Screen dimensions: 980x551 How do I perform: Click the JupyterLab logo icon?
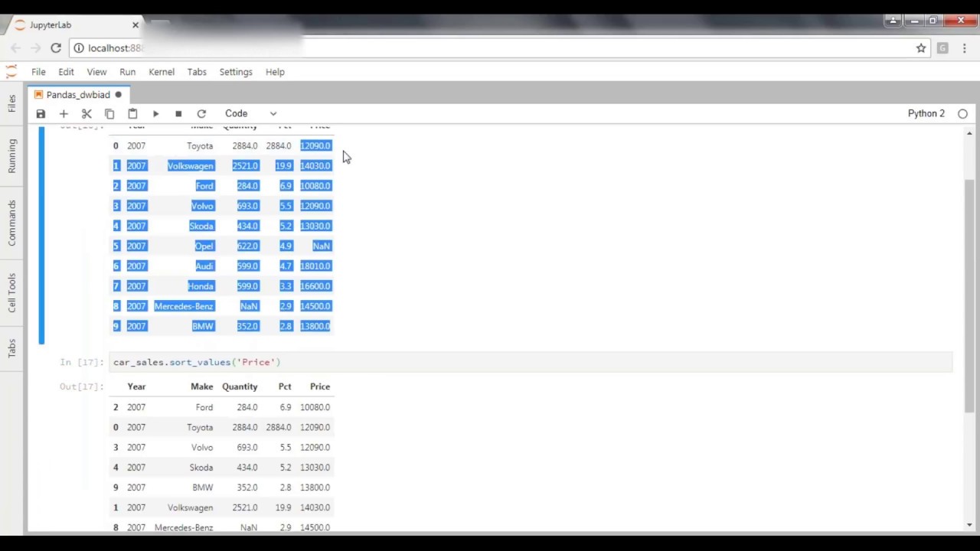tap(11, 71)
